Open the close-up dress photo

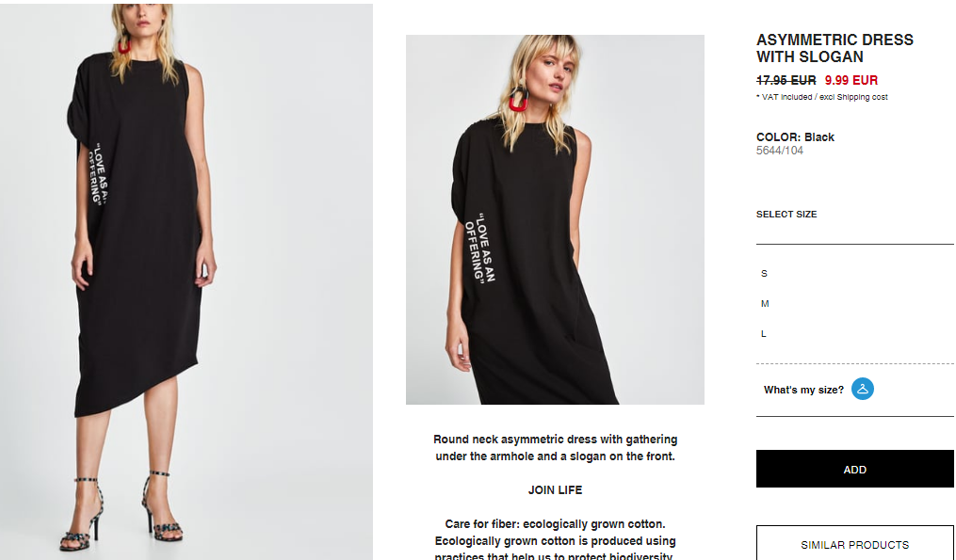(555, 219)
